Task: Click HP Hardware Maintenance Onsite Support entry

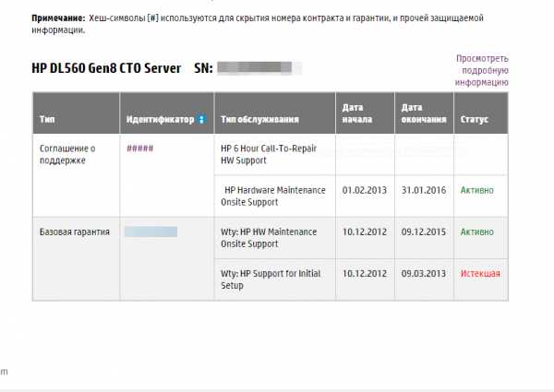Action: click(x=273, y=196)
